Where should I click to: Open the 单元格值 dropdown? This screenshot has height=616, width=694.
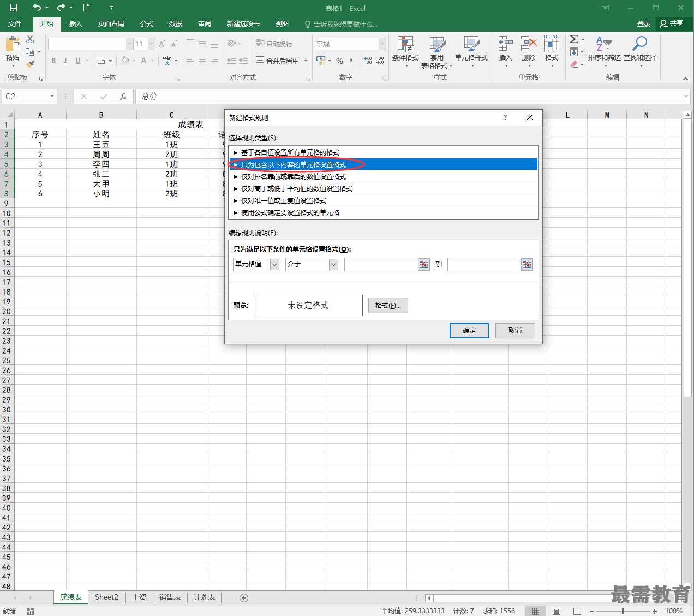pos(275,265)
